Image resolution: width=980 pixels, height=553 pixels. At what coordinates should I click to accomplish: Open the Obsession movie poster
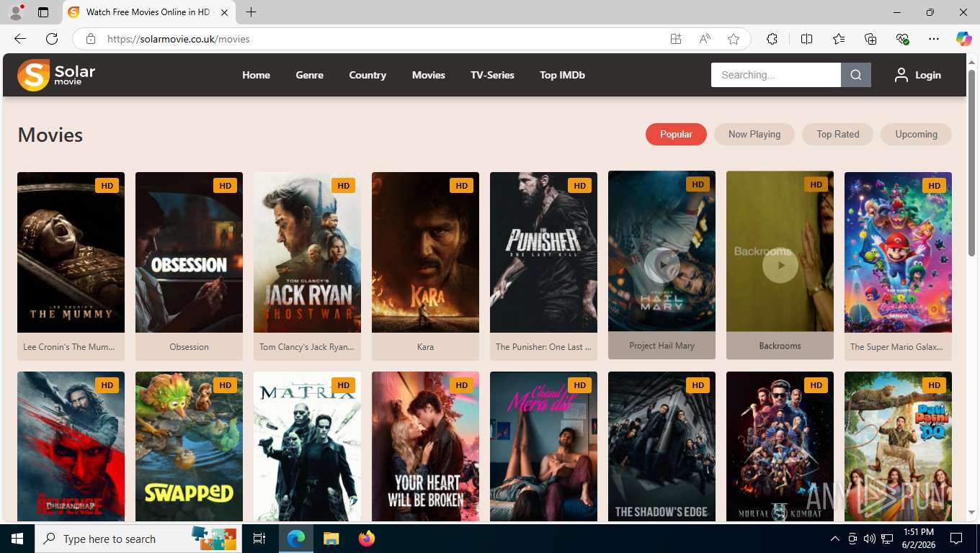click(189, 252)
